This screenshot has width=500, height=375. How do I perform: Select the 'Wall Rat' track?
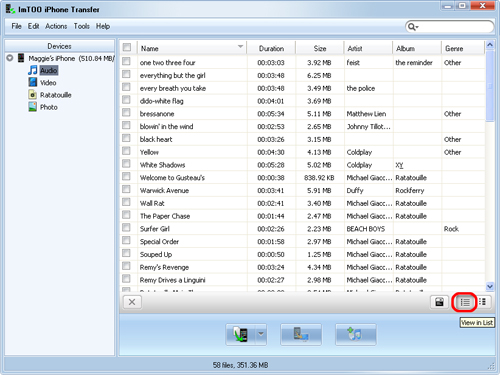click(x=152, y=203)
